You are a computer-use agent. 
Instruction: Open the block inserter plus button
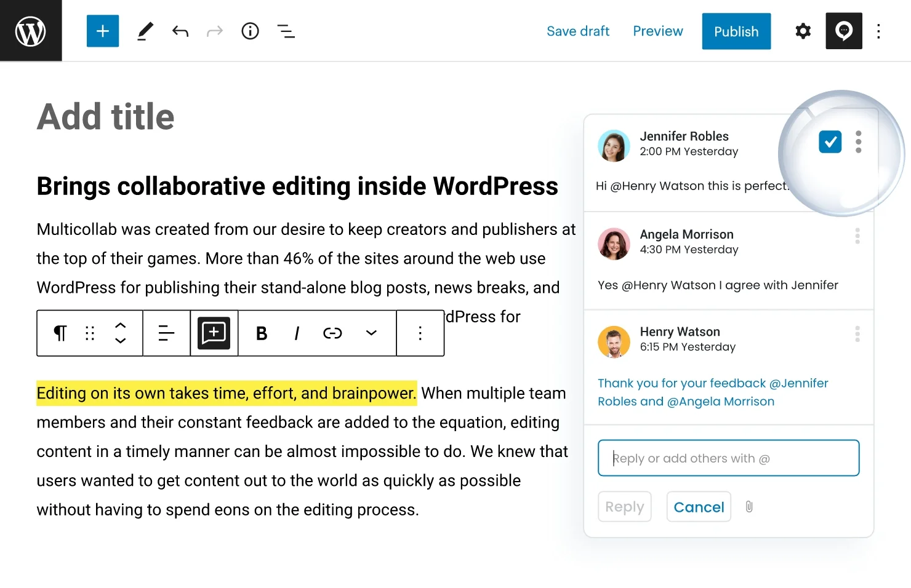pos(103,31)
